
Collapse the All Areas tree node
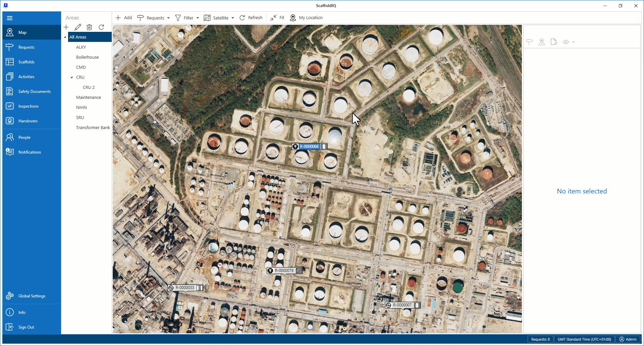[65, 37]
